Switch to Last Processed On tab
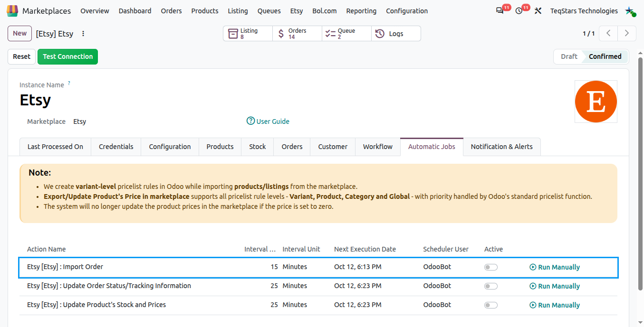The height and width of the screenshot is (327, 644). click(55, 147)
